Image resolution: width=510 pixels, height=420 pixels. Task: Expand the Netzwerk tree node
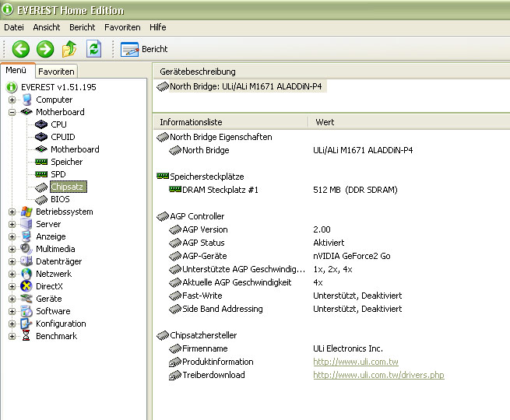(x=12, y=274)
